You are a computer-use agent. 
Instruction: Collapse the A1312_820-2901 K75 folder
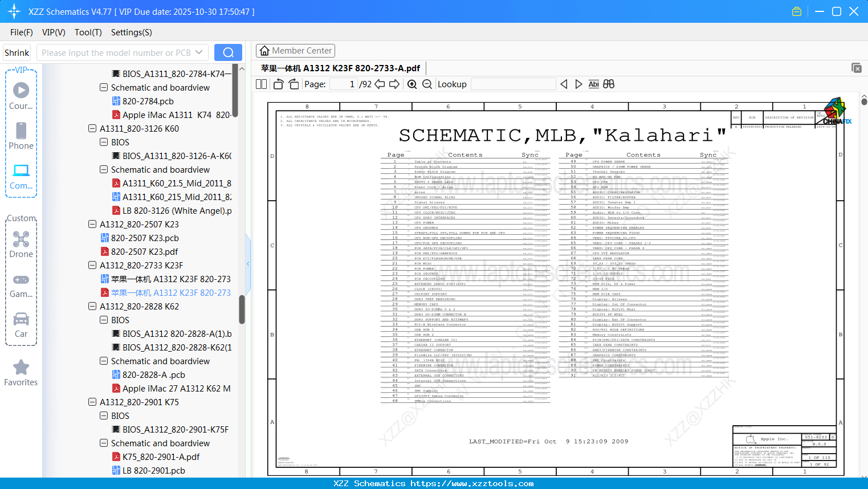pyautogui.click(x=92, y=402)
